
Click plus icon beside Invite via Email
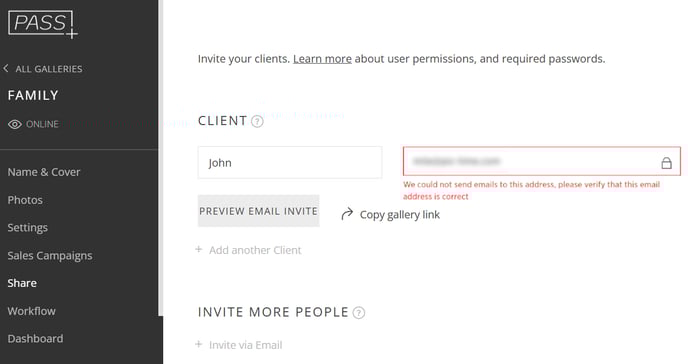point(199,344)
